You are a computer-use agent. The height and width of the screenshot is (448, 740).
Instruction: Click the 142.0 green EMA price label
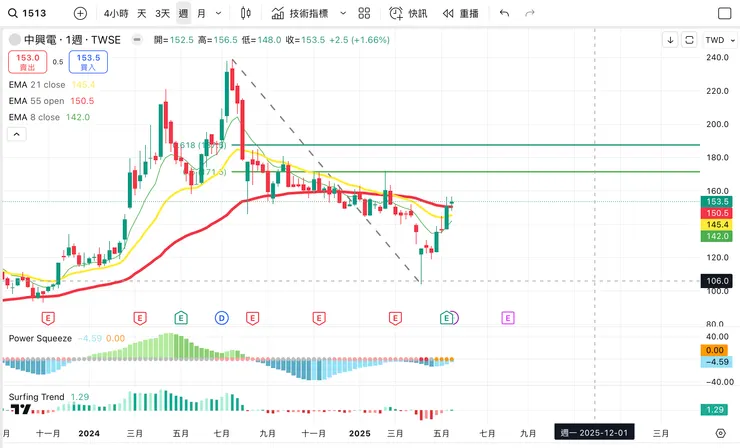coord(717,236)
